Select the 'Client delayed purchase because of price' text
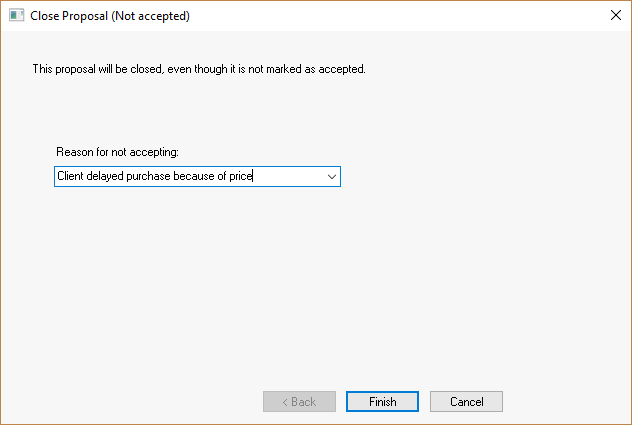Image resolution: width=632 pixels, height=425 pixels. (x=155, y=177)
